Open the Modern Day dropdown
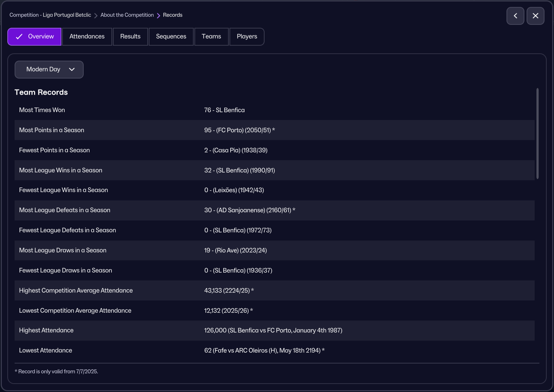The height and width of the screenshot is (392, 554). click(x=49, y=69)
